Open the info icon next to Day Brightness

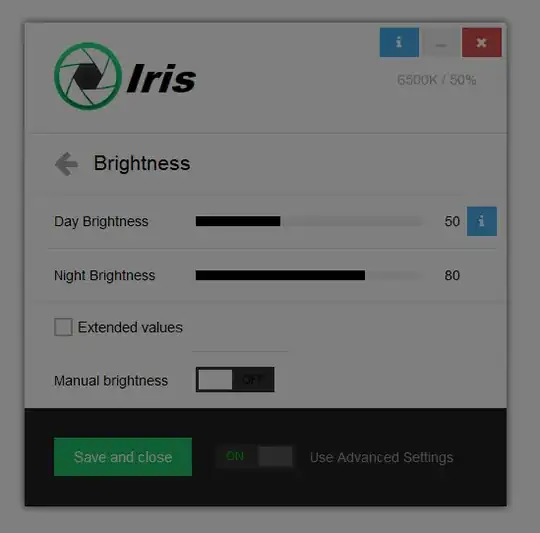click(481, 221)
